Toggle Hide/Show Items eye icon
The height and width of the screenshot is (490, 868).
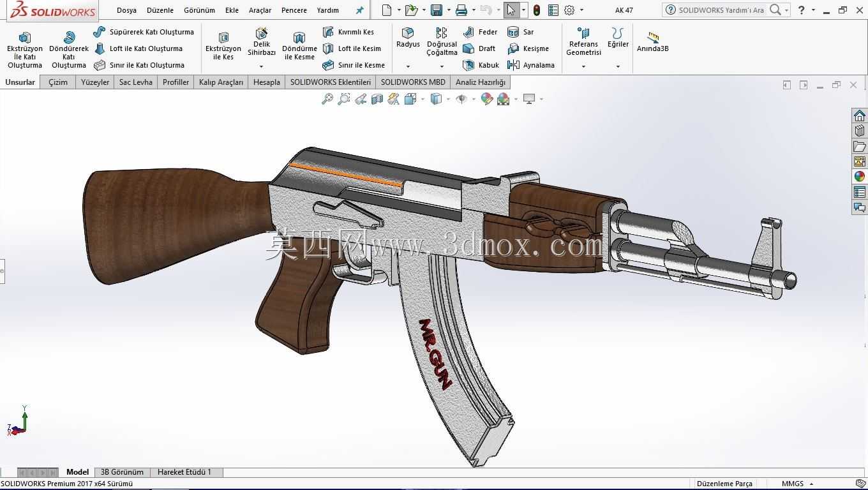(x=461, y=99)
